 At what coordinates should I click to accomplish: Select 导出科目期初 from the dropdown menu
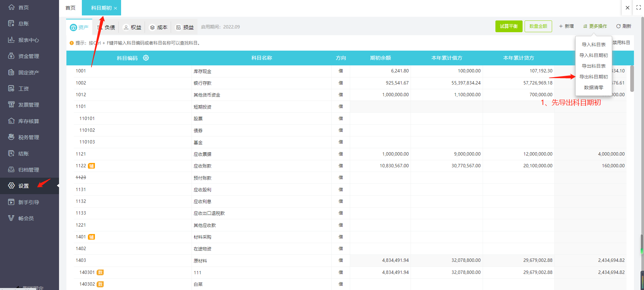click(x=593, y=77)
